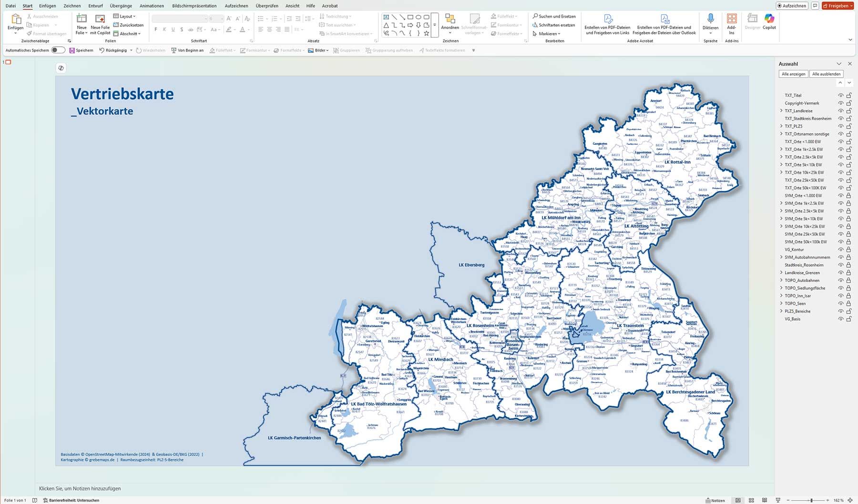Click Barrierefreiheit: Untersuchen status

71,500
